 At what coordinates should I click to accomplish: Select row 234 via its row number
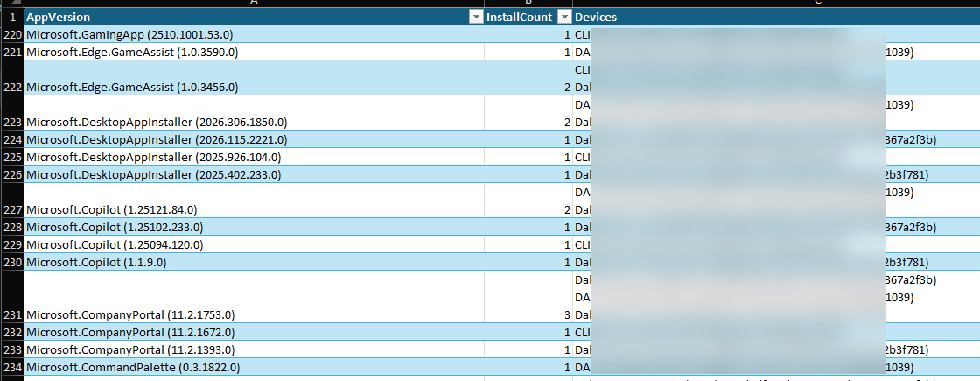(12, 367)
